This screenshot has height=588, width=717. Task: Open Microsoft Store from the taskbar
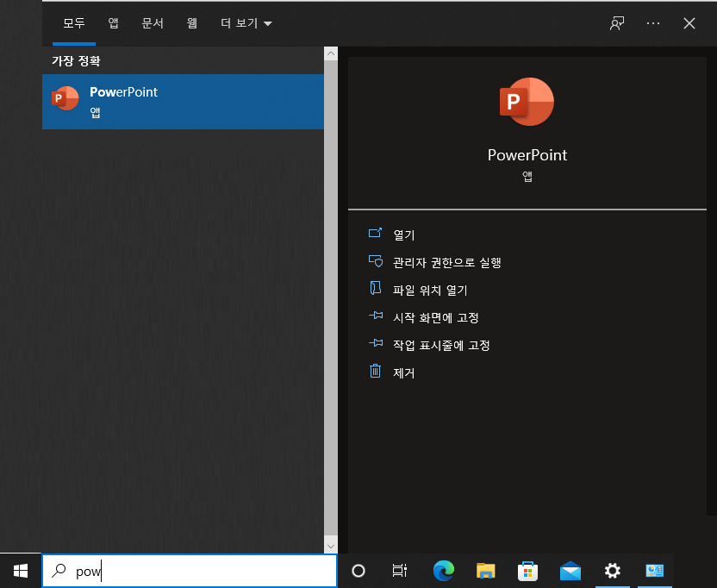tap(527, 570)
